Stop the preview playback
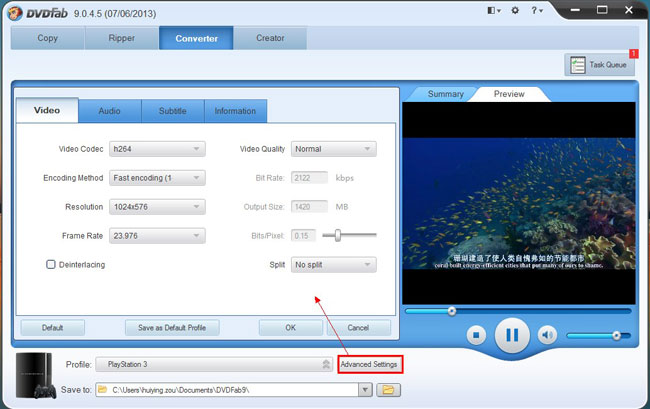Viewport: 650px width, 409px height. click(x=476, y=335)
